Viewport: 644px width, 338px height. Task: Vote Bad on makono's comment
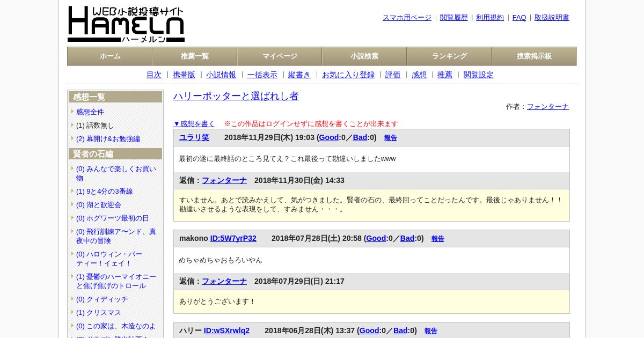click(407, 239)
